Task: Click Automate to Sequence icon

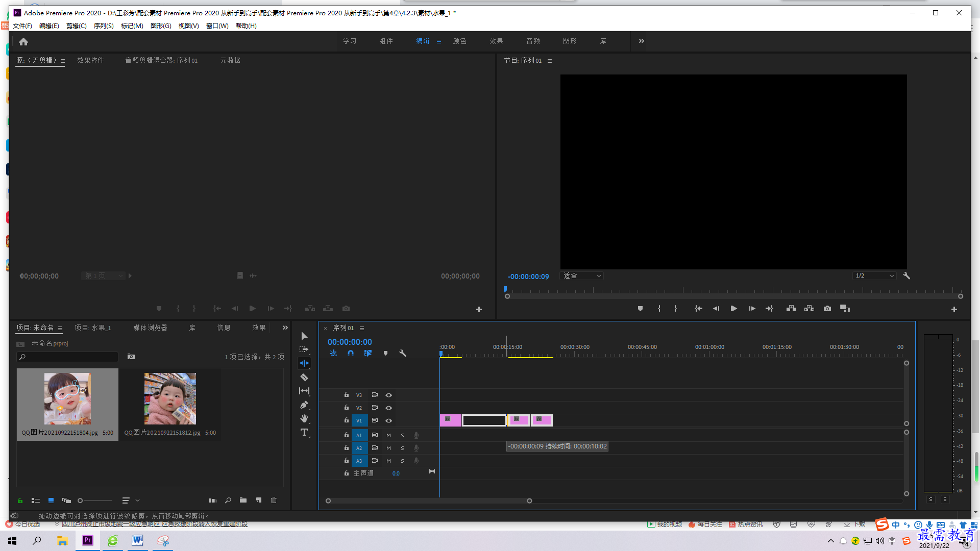Action: (x=212, y=500)
